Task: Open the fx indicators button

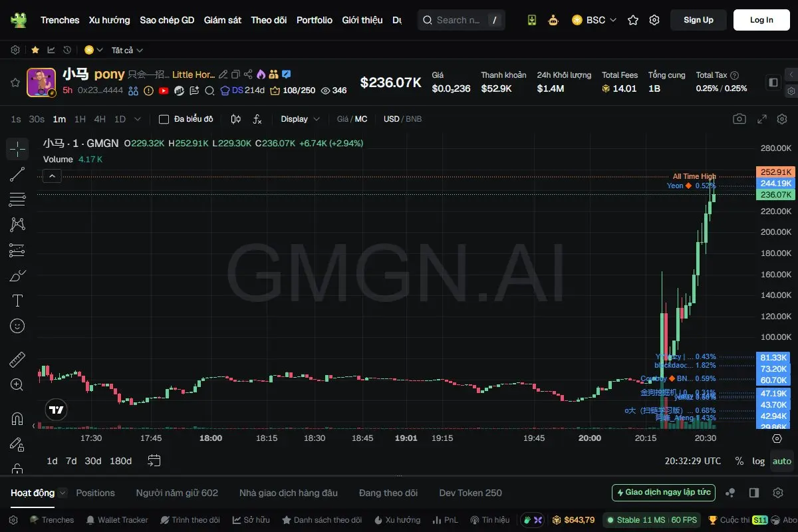Action: click(257, 119)
